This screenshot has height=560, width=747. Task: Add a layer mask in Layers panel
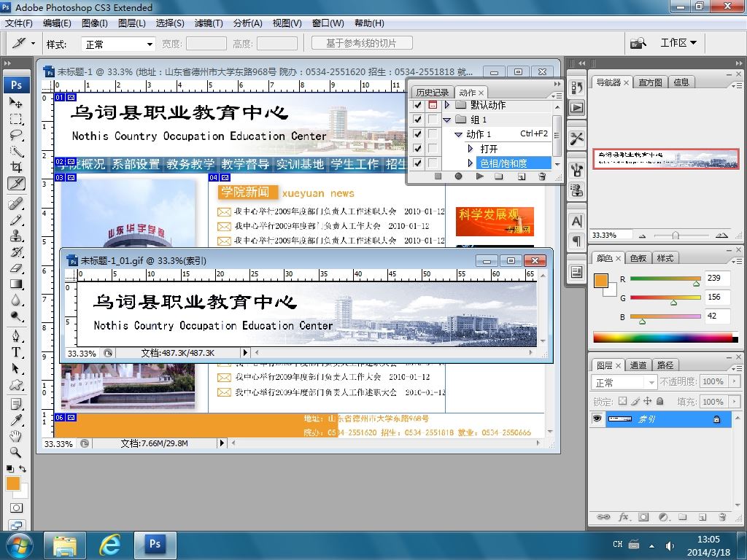pos(643,517)
